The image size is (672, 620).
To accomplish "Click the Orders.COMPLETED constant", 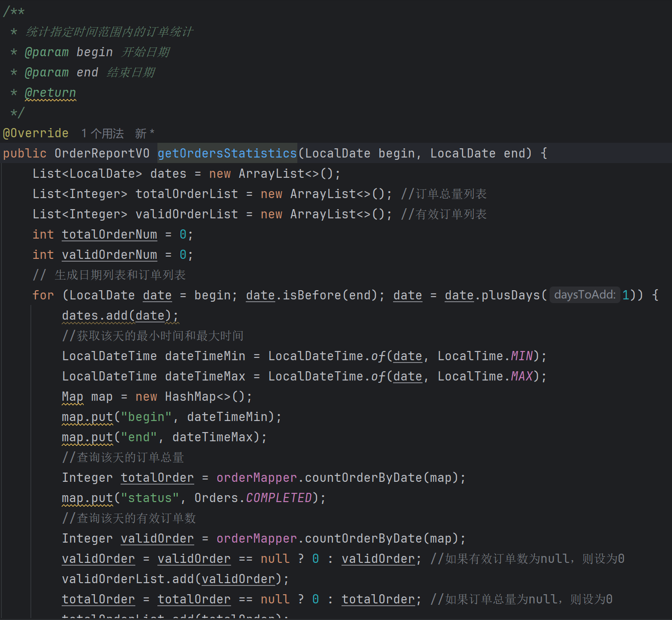I will pos(253,498).
